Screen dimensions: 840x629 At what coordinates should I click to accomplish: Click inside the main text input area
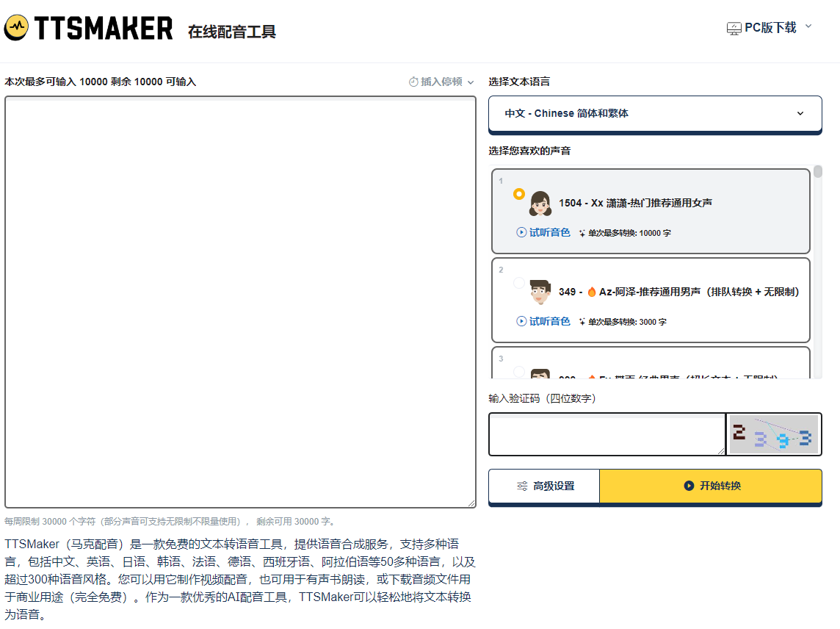point(240,302)
